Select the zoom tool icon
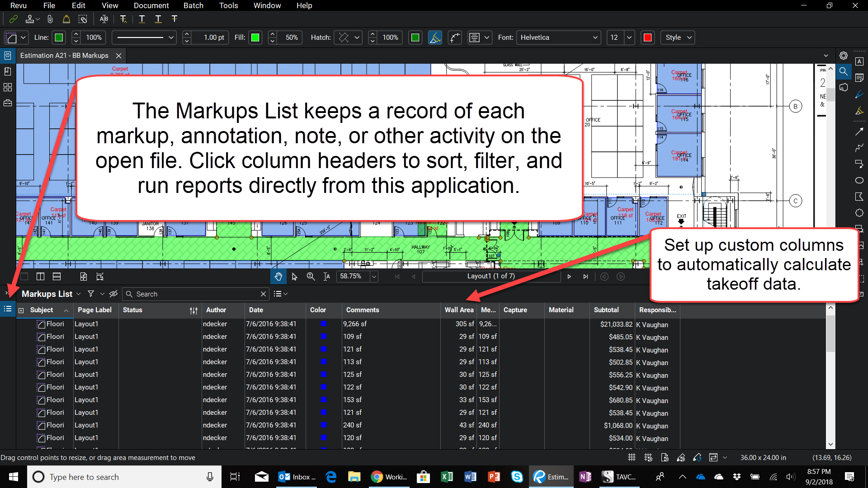 point(311,277)
